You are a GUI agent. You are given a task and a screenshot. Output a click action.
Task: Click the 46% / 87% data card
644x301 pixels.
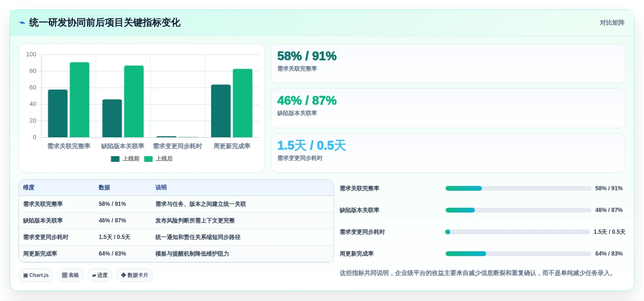tap(448, 108)
